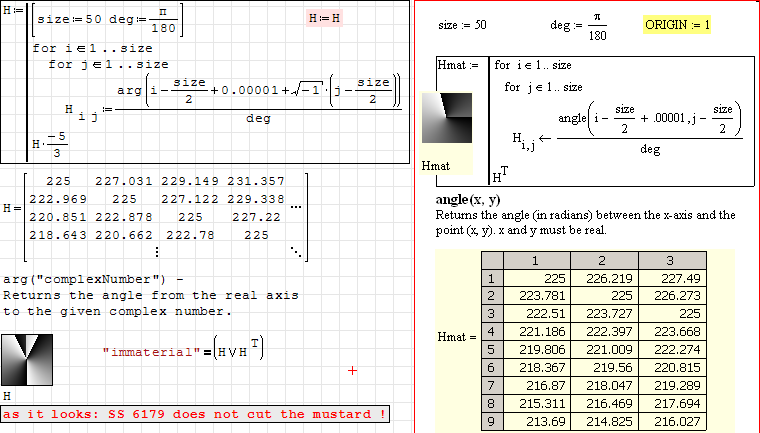Click matrix element 218.643 in H output
The height and width of the screenshot is (433, 760).
(58, 235)
